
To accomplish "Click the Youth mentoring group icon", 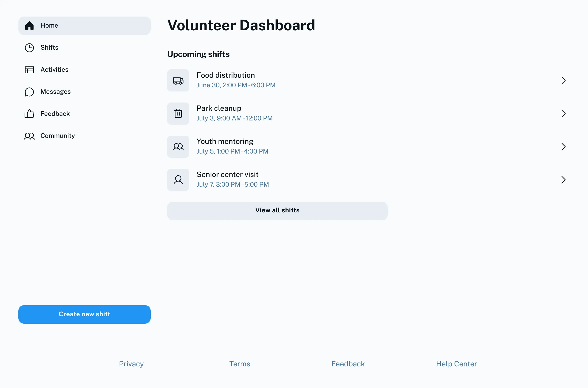I will 178,147.
